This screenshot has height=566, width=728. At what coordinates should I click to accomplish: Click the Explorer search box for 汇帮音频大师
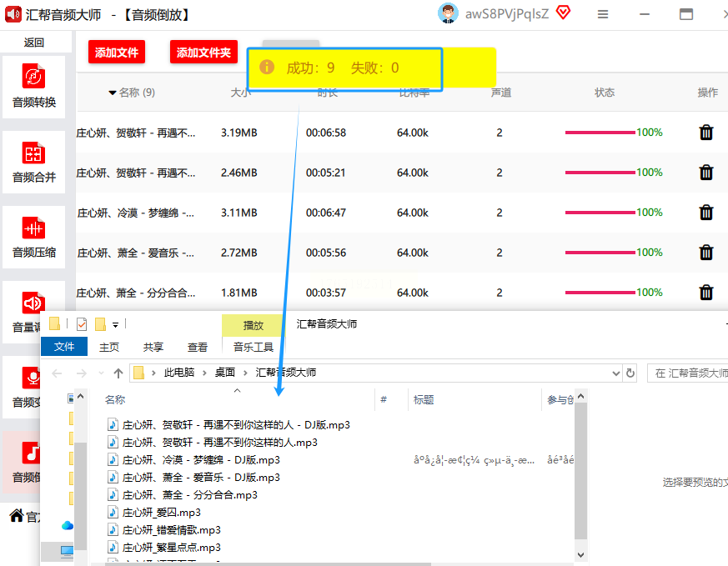[688, 373]
